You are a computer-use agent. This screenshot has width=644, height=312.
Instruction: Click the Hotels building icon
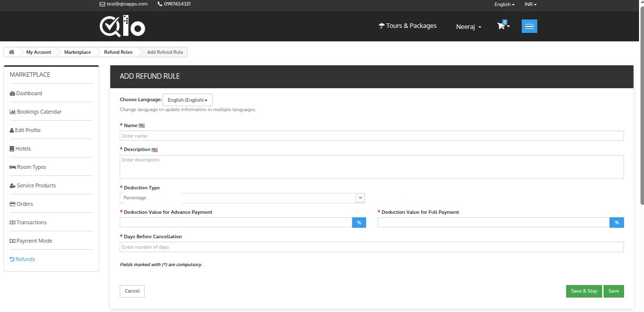(x=12, y=149)
